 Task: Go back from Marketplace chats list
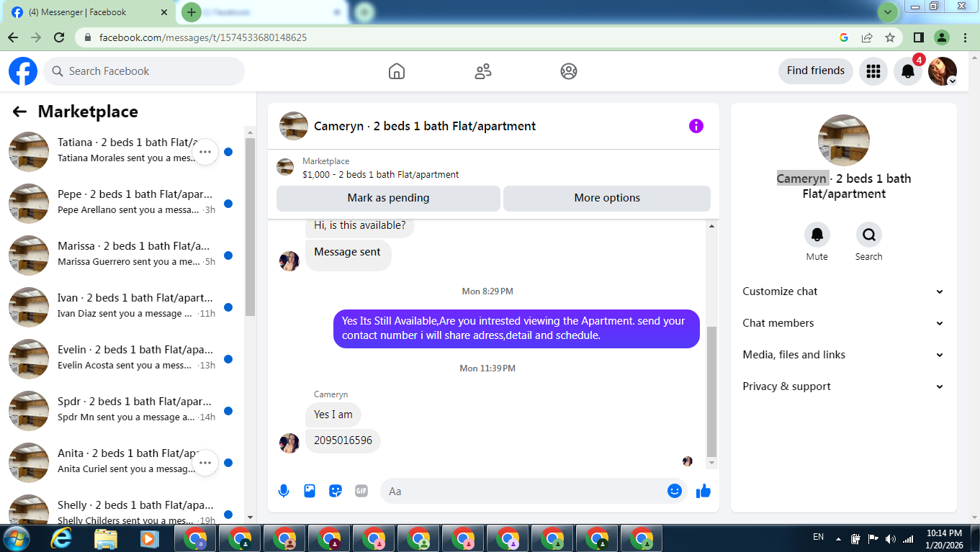click(19, 112)
